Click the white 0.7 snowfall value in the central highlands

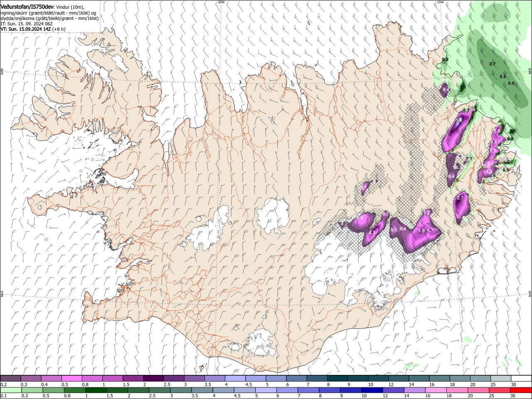pyautogui.click(x=364, y=188)
